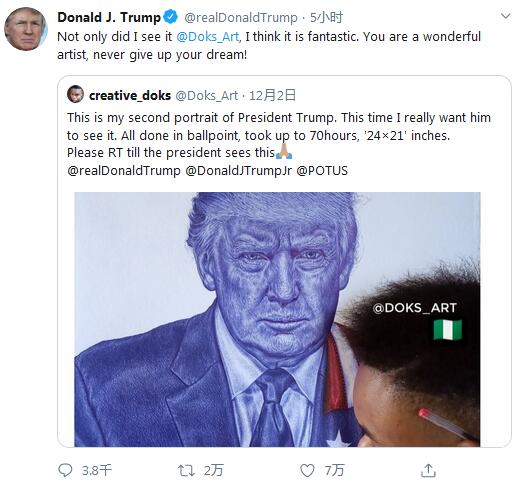Viewport: 517px width, 482px height.
Task: Open Donald J. Trump's round profile avatar
Action: 26,29
